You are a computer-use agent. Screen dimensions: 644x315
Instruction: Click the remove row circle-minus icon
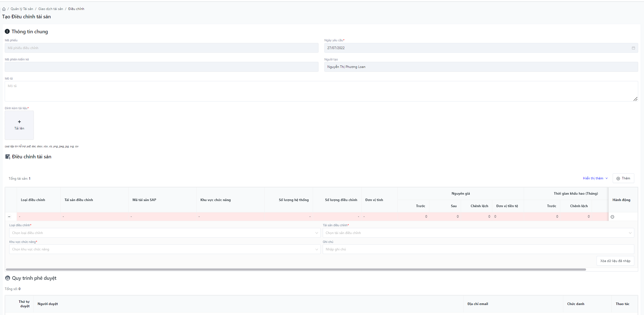612,217
